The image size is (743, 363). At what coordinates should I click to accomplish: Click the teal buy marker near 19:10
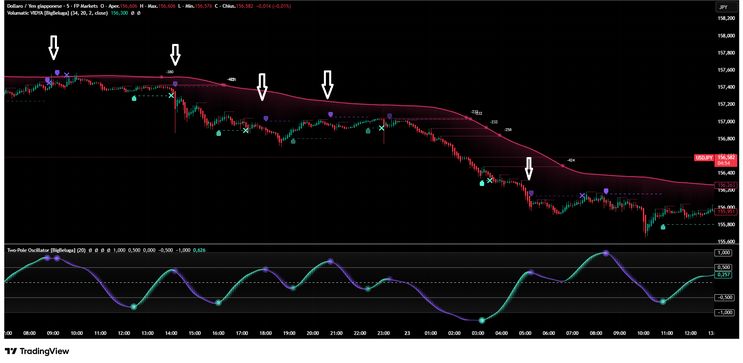(293, 141)
